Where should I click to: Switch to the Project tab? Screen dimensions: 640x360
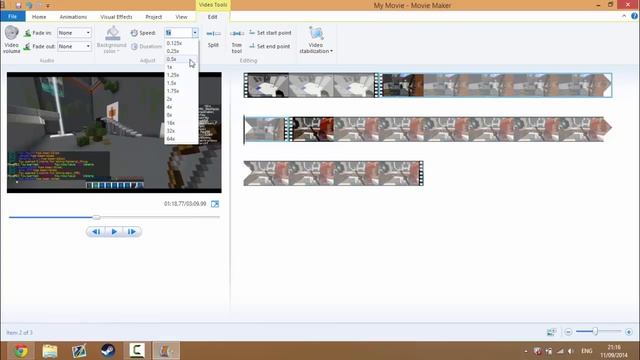[x=153, y=17]
